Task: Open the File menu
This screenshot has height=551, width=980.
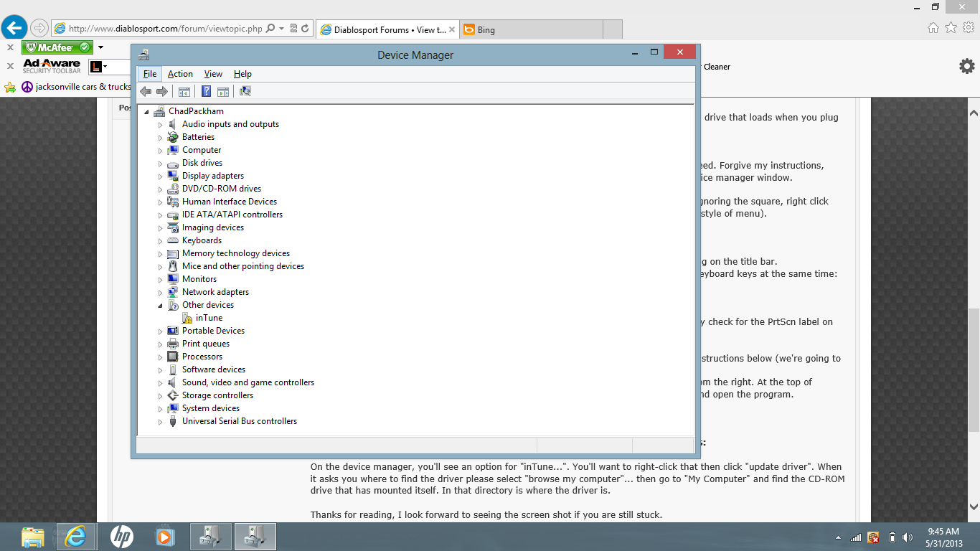Action: coord(149,74)
